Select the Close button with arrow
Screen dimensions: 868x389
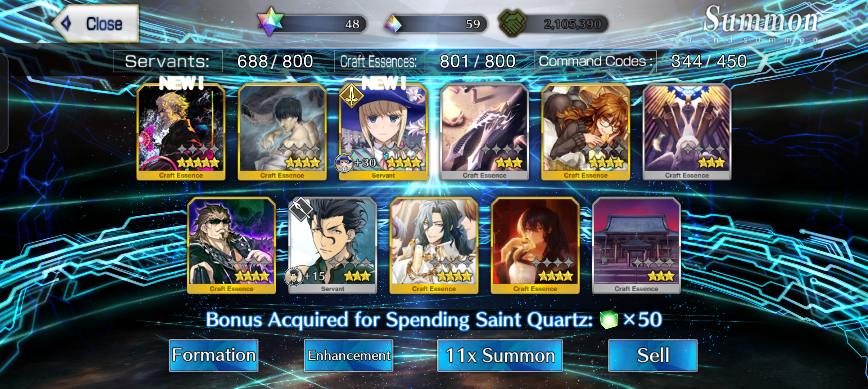pos(96,23)
